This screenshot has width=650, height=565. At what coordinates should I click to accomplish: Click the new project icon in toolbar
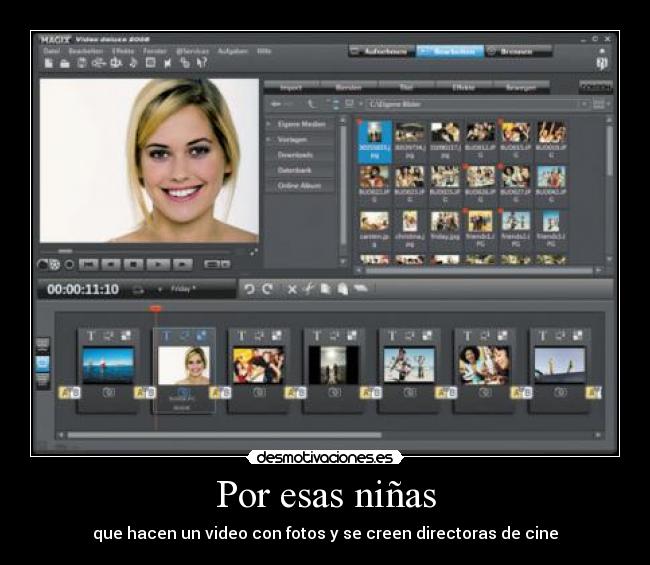49,63
